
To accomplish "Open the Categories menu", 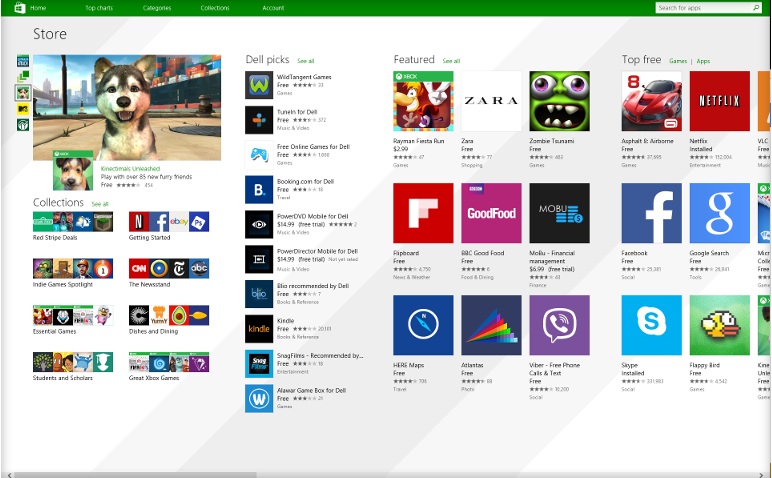I will click(157, 8).
